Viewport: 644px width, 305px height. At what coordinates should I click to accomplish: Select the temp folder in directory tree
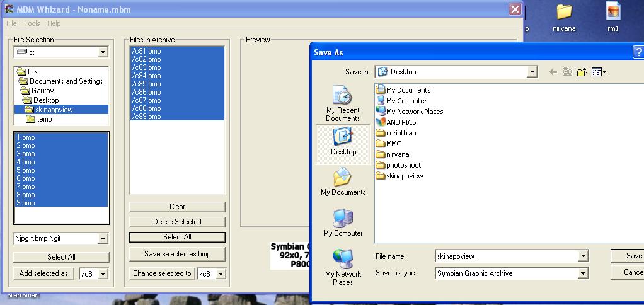(44, 119)
